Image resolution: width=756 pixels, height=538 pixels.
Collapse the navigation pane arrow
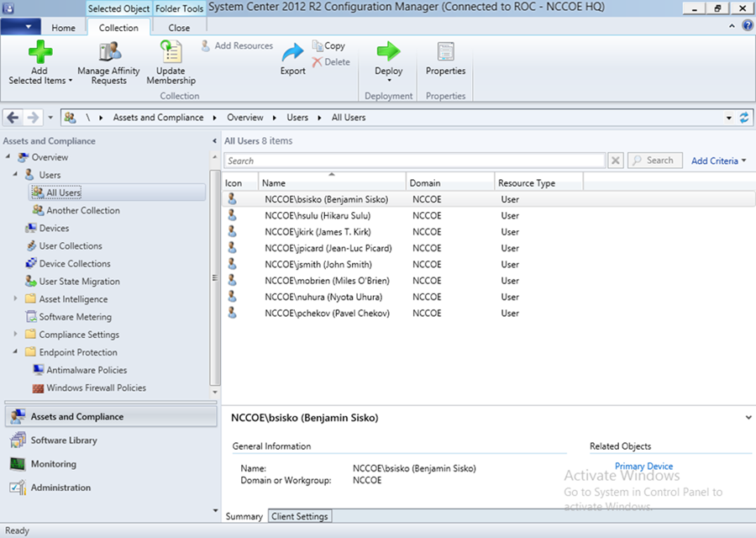point(214,141)
